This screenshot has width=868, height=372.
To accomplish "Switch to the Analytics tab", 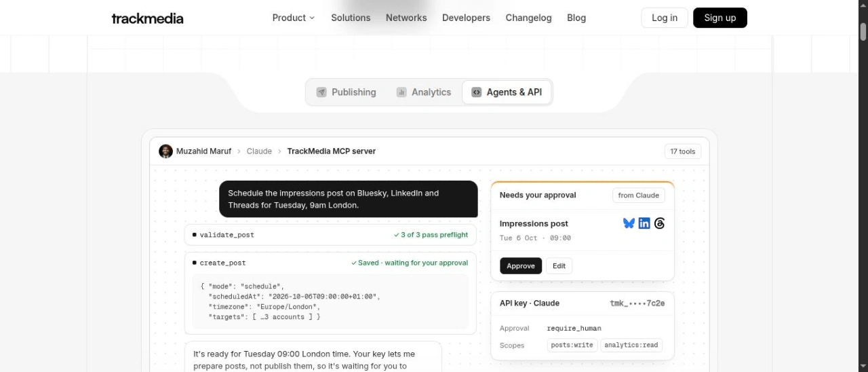I will [x=424, y=92].
